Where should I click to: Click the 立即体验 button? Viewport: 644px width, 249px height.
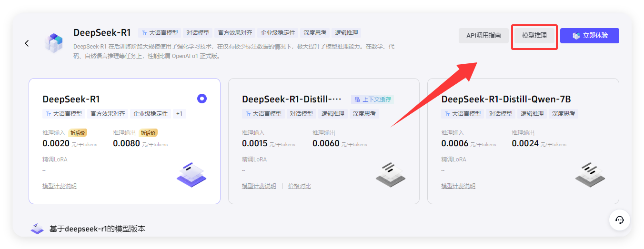[x=590, y=36]
